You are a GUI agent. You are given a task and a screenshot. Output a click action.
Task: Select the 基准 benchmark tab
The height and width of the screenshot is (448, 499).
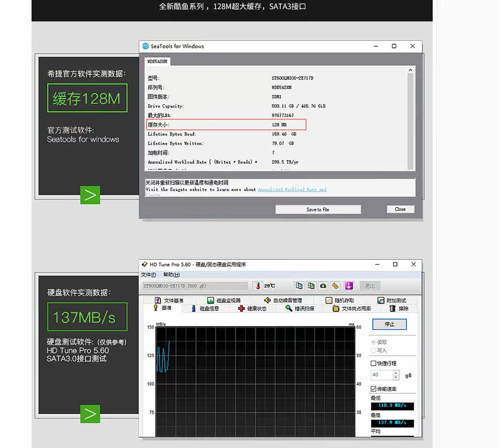click(163, 308)
